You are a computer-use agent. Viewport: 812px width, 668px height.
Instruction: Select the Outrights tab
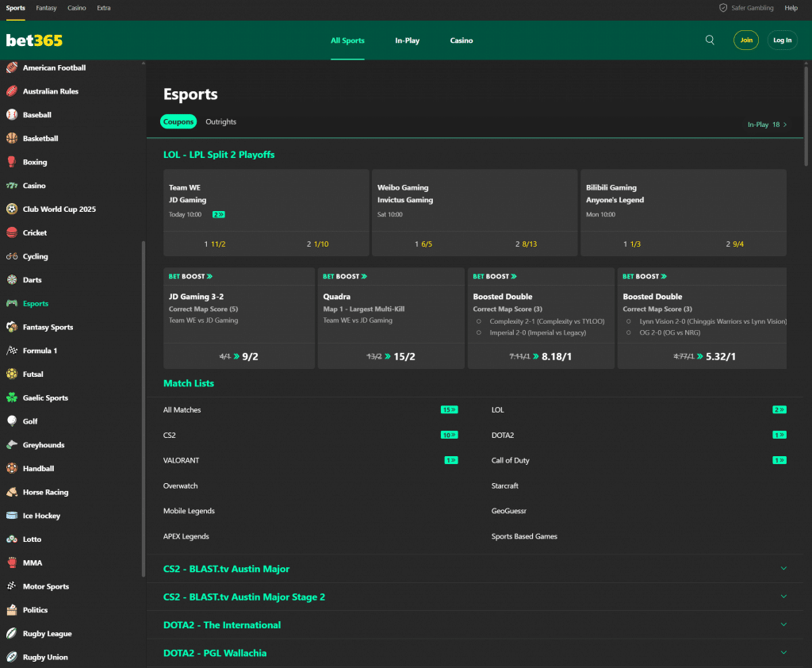click(x=220, y=122)
